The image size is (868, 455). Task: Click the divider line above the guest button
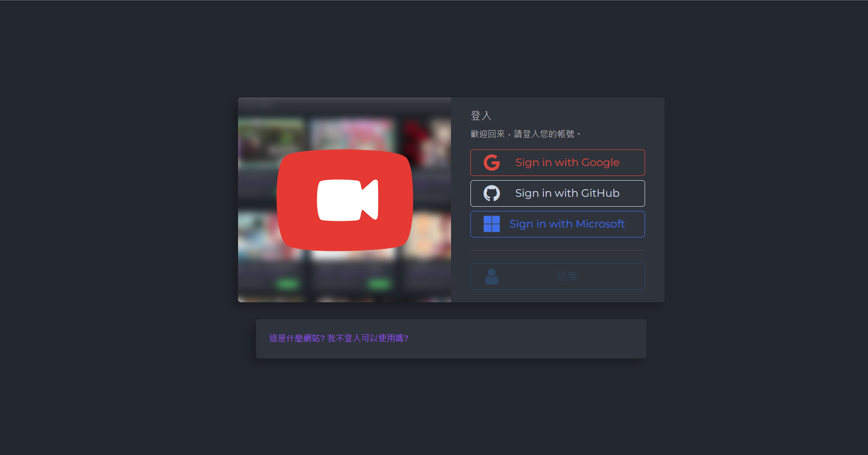tap(558, 251)
